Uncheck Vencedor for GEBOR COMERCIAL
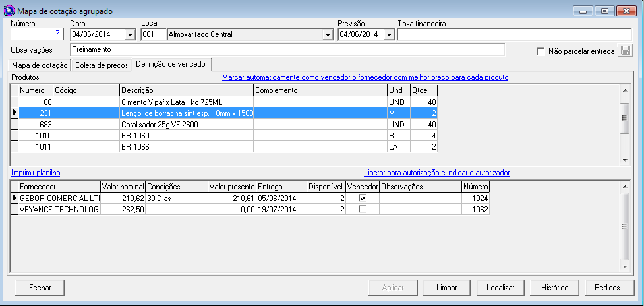 362,198
